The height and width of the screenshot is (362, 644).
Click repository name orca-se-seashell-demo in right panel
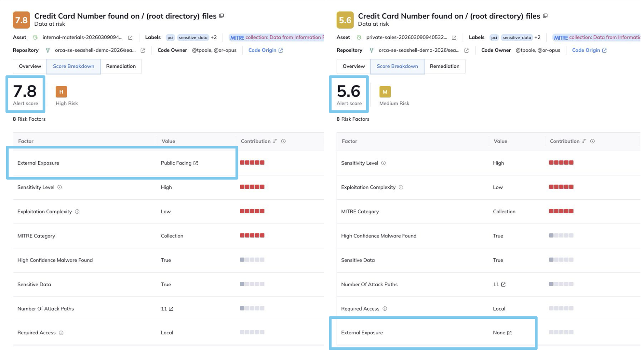(x=419, y=50)
